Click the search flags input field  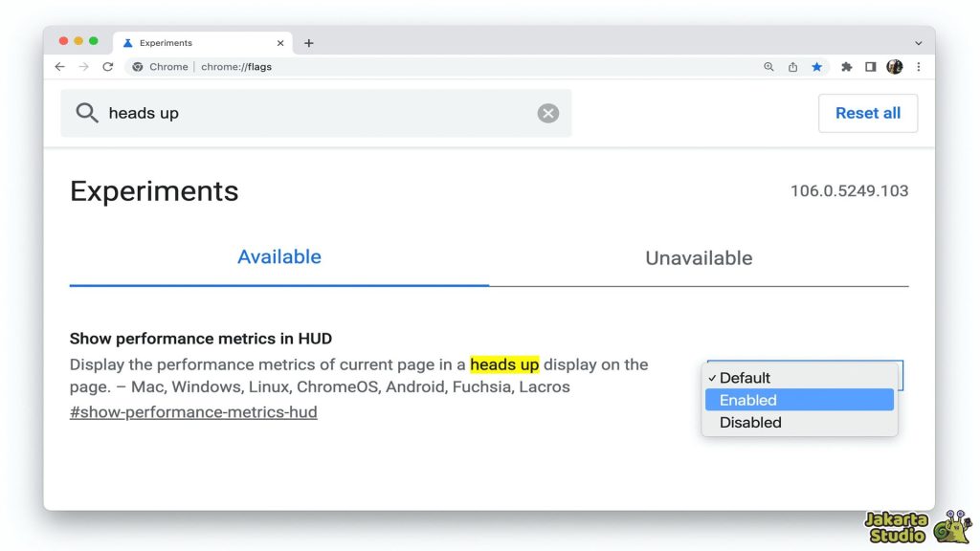click(316, 113)
